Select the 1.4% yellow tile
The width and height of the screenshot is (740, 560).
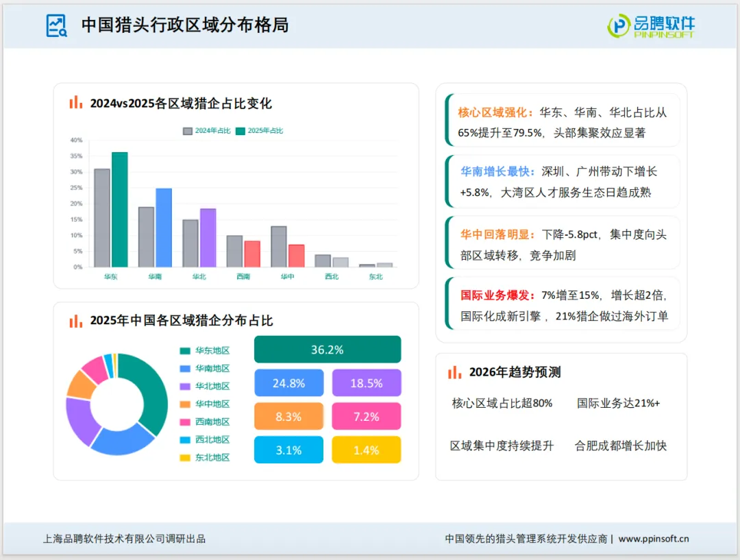[367, 450]
